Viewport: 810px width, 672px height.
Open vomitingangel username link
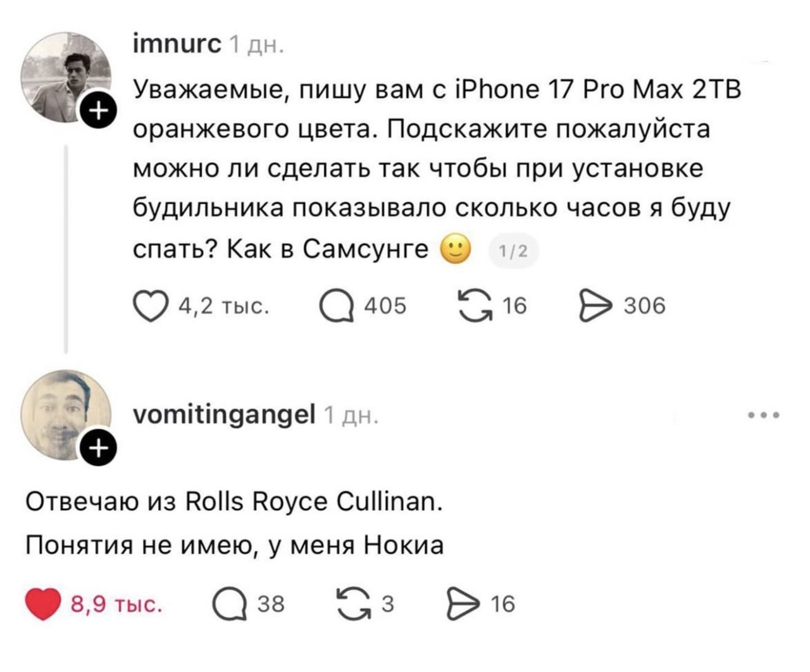[x=224, y=414]
